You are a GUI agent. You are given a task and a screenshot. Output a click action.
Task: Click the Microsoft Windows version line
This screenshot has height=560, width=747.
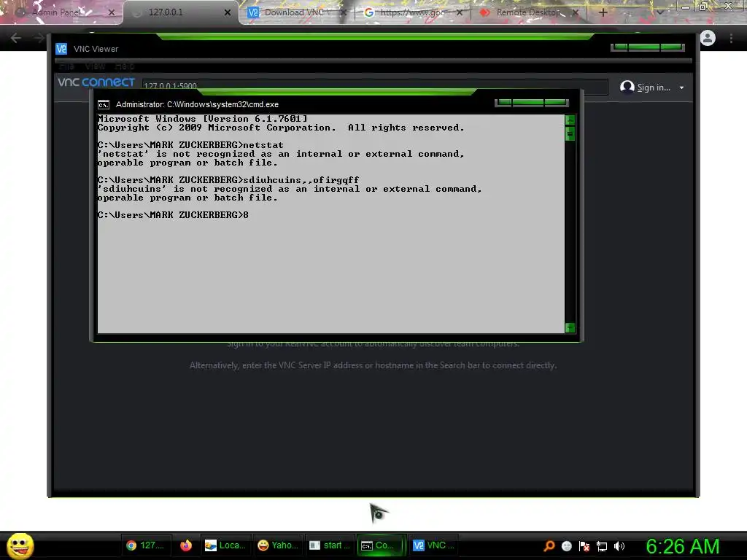(x=203, y=119)
